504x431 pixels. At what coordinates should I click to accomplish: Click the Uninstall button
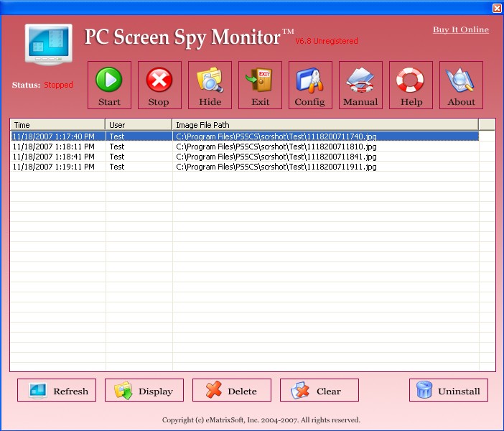click(449, 391)
